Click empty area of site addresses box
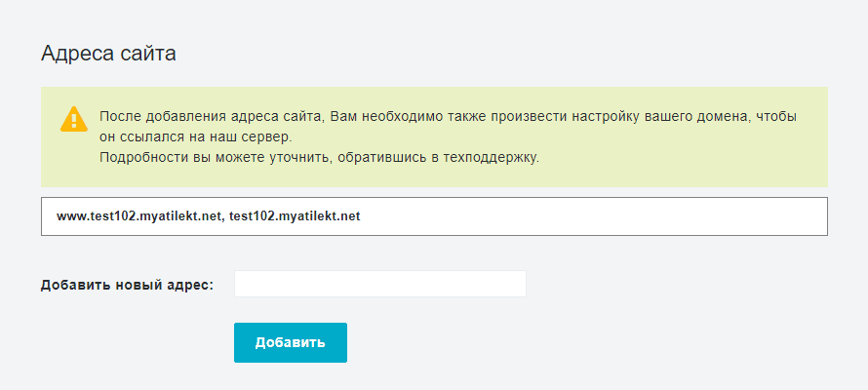The width and height of the screenshot is (868, 390). click(592, 216)
